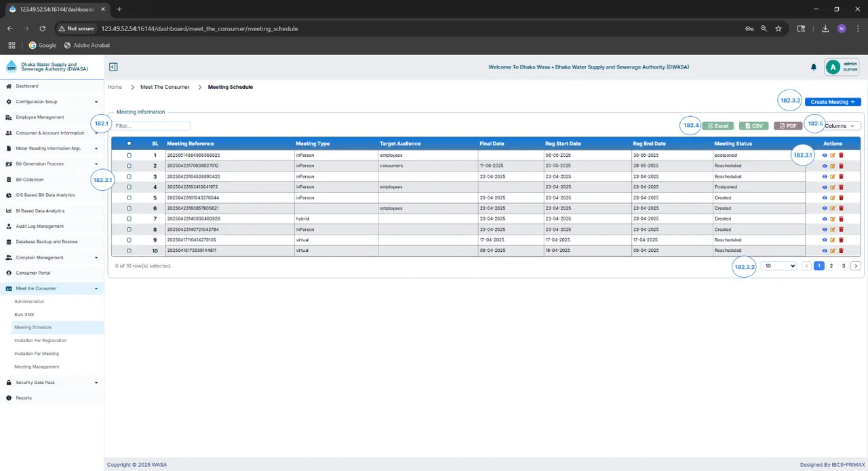Select the row 5 checkbox
Screen dimensions: 868x471
[129, 197]
